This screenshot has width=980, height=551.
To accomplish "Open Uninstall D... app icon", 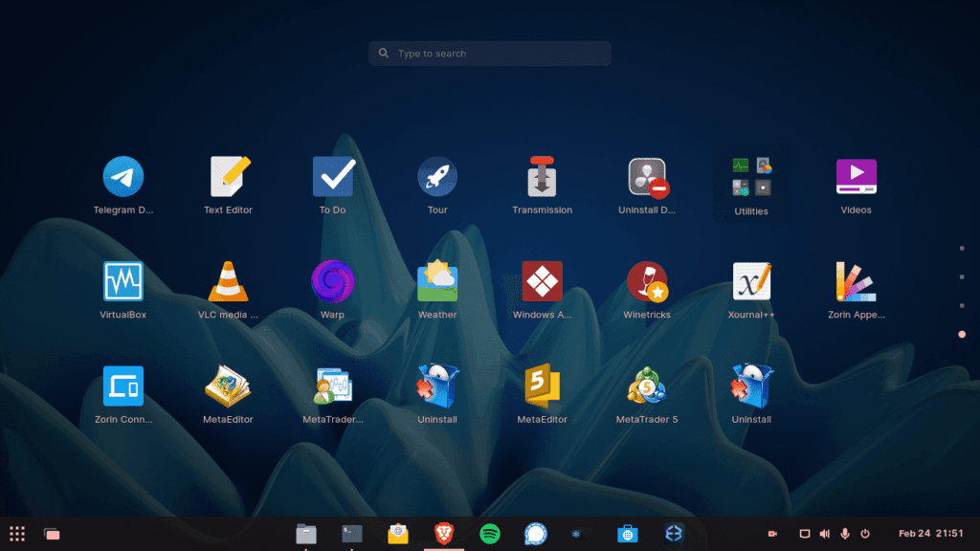I will (648, 177).
